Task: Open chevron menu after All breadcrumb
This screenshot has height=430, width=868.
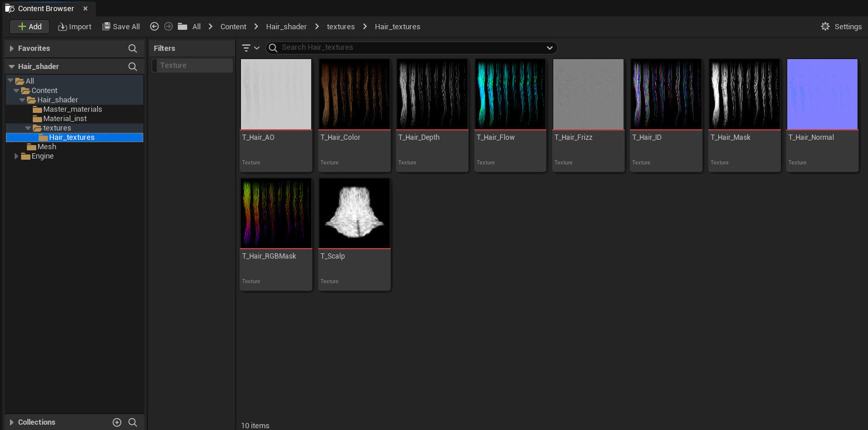Action: pyautogui.click(x=211, y=26)
